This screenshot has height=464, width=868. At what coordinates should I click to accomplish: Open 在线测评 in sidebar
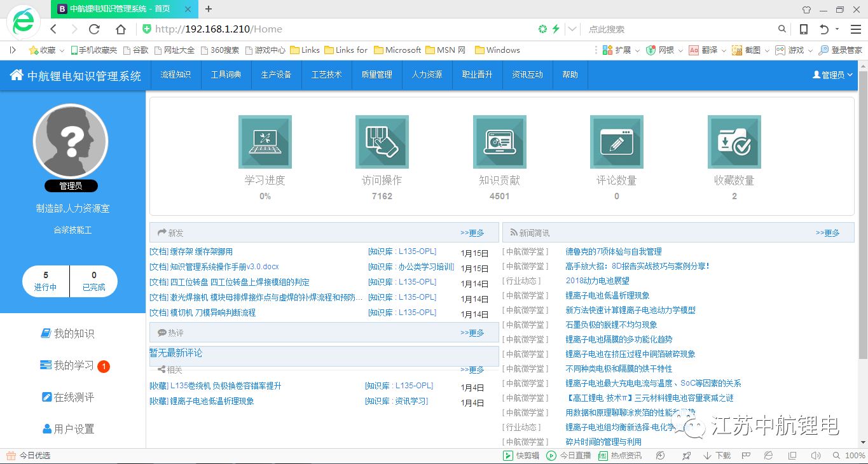67,397
